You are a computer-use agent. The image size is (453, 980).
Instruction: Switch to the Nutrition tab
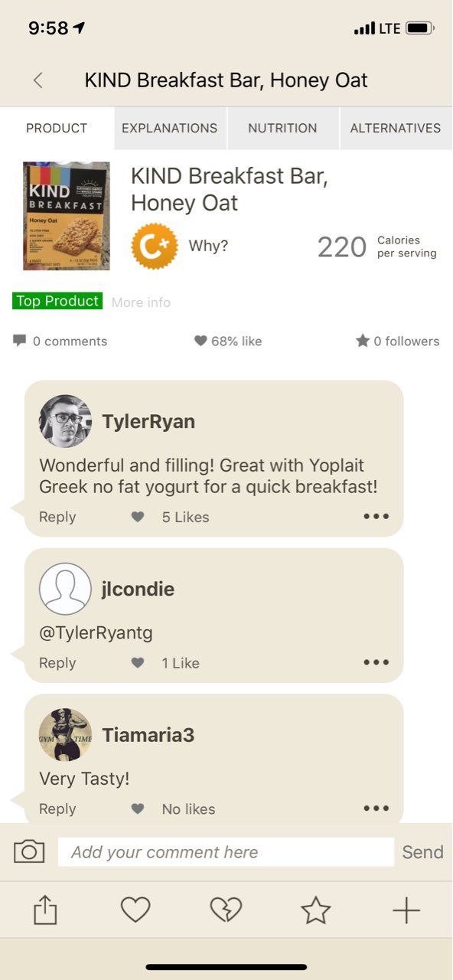point(282,129)
